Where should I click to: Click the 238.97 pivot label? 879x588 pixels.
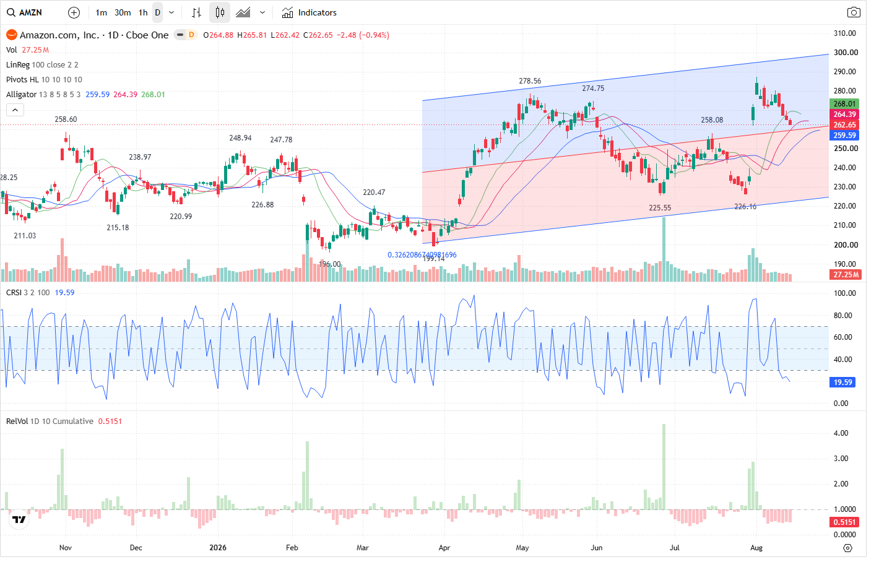click(x=140, y=157)
